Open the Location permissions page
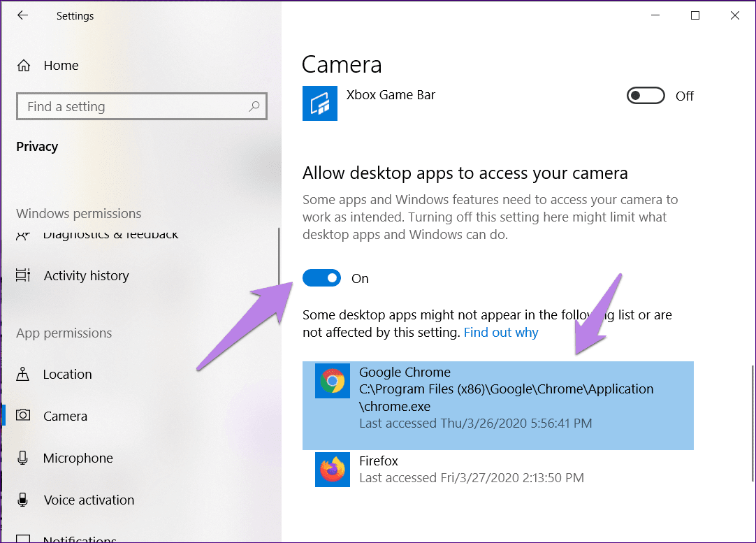756x543 pixels. tap(67, 375)
